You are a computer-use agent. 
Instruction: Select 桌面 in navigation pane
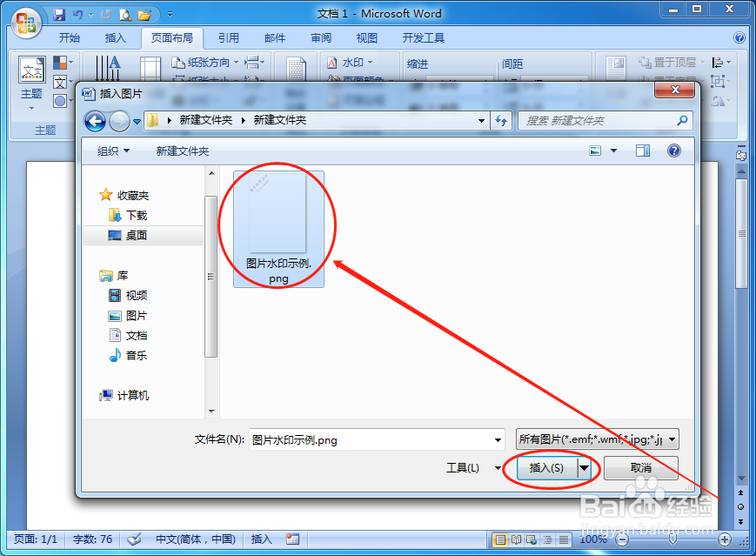pyautogui.click(x=144, y=235)
